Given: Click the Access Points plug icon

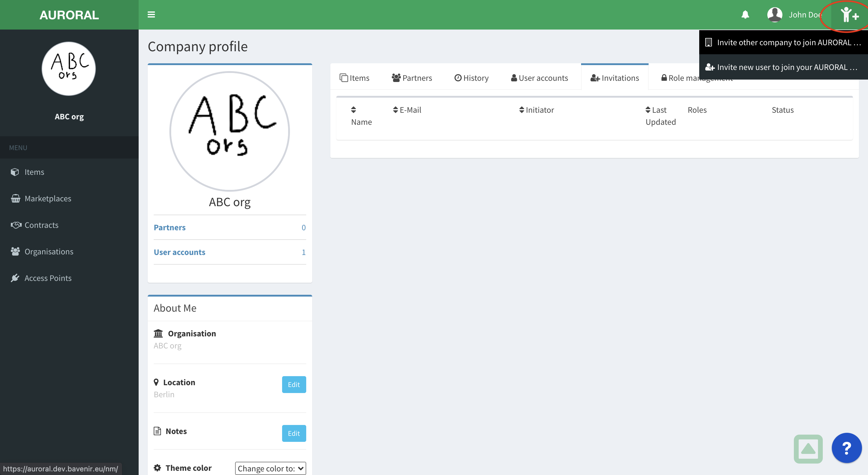Looking at the screenshot, I should 15,278.
